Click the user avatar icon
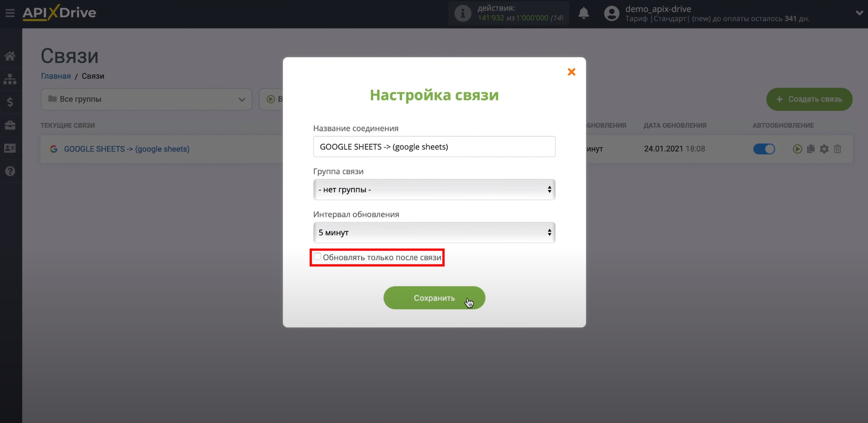This screenshot has width=868, height=423. tap(611, 13)
